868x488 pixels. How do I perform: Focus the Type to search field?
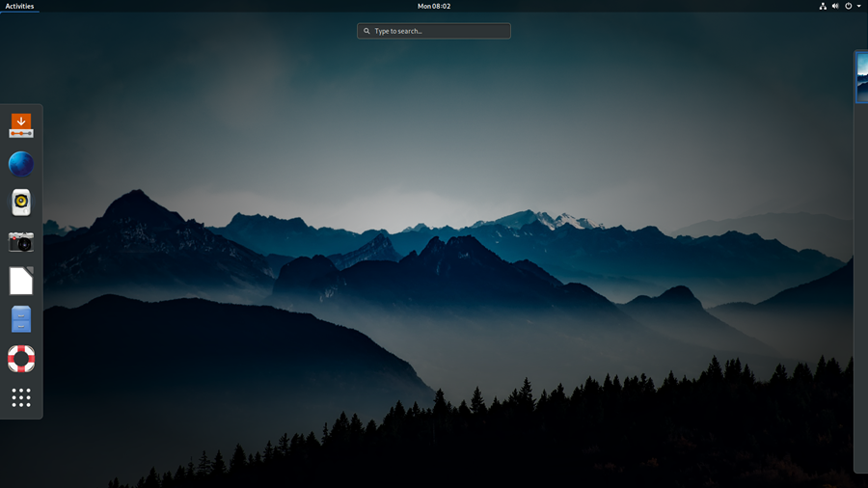(x=434, y=31)
